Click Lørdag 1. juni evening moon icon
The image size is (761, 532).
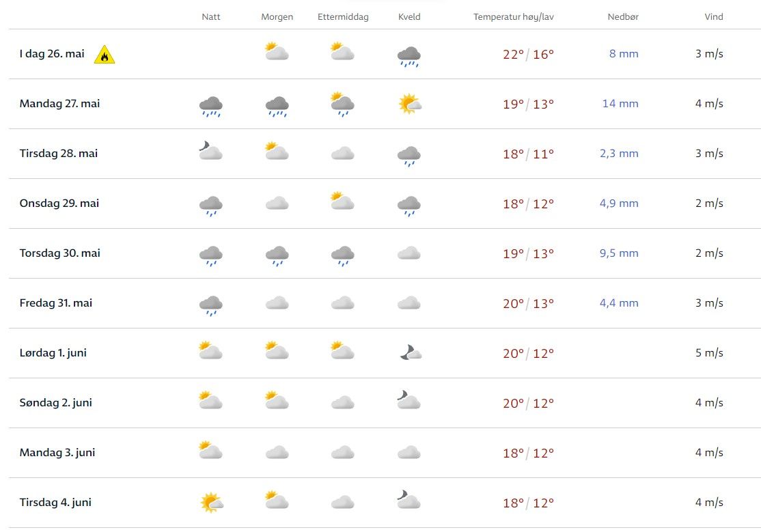pos(410,352)
